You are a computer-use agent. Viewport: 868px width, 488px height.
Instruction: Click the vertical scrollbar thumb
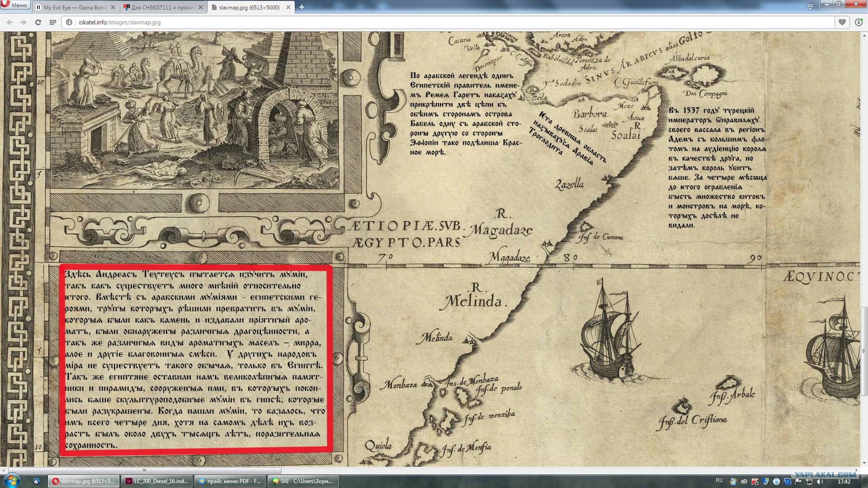click(864, 350)
